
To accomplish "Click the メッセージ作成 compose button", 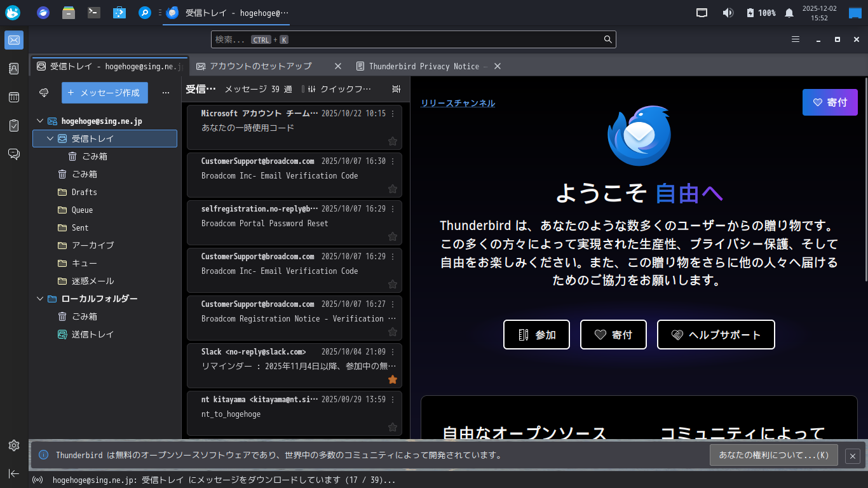I will click(x=105, y=93).
